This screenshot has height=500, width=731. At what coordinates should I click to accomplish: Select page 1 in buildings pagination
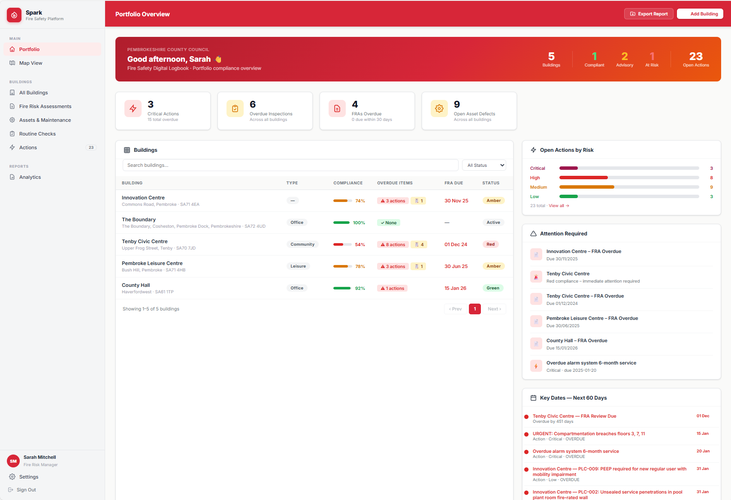[475, 309]
